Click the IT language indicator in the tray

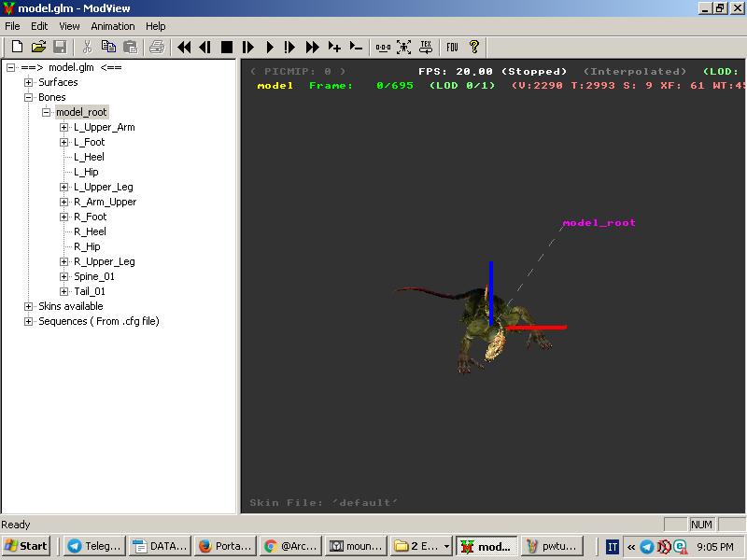pos(613,547)
